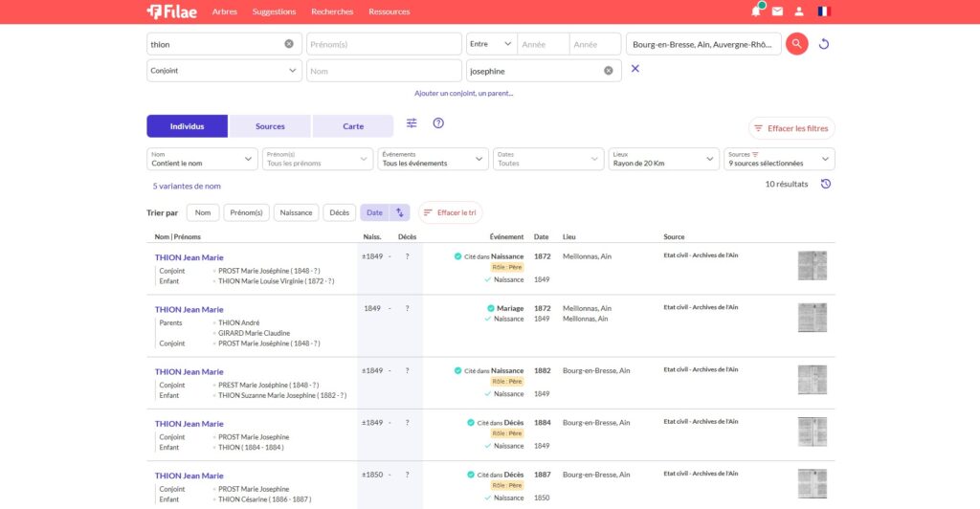This screenshot has height=509, width=980.
Task: Remove the Conjoint search row
Action: point(635,69)
